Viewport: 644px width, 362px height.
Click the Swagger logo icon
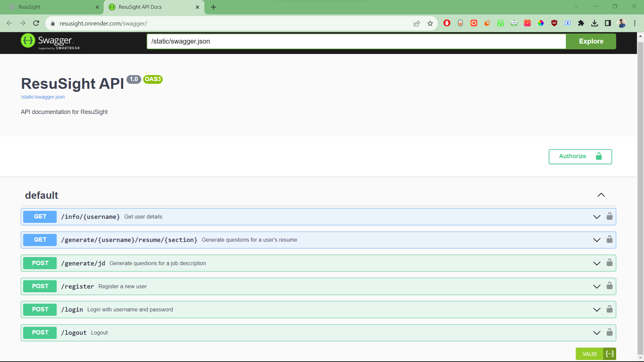coord(28,41)
